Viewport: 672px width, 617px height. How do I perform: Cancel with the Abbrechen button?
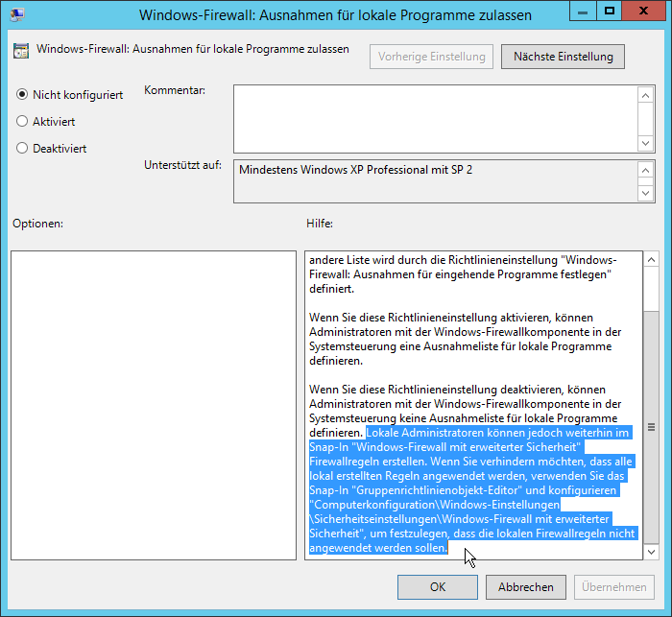(x=526, y=587)
